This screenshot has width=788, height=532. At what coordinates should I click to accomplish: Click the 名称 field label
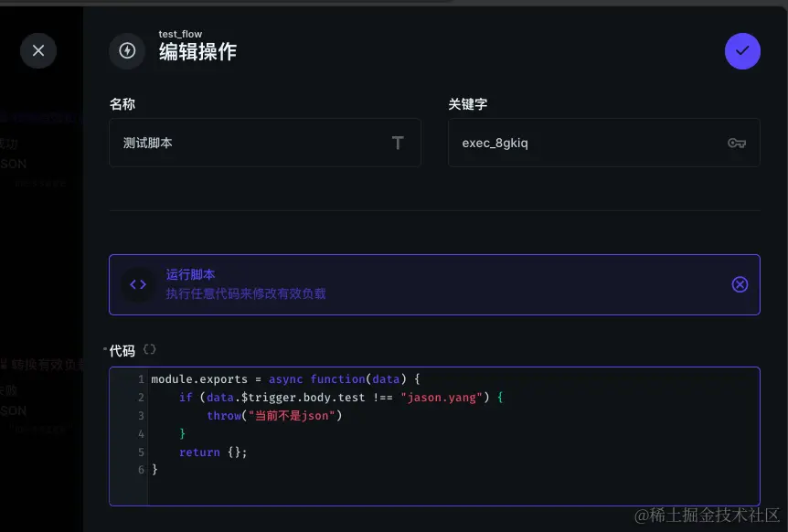coord(122,104)
